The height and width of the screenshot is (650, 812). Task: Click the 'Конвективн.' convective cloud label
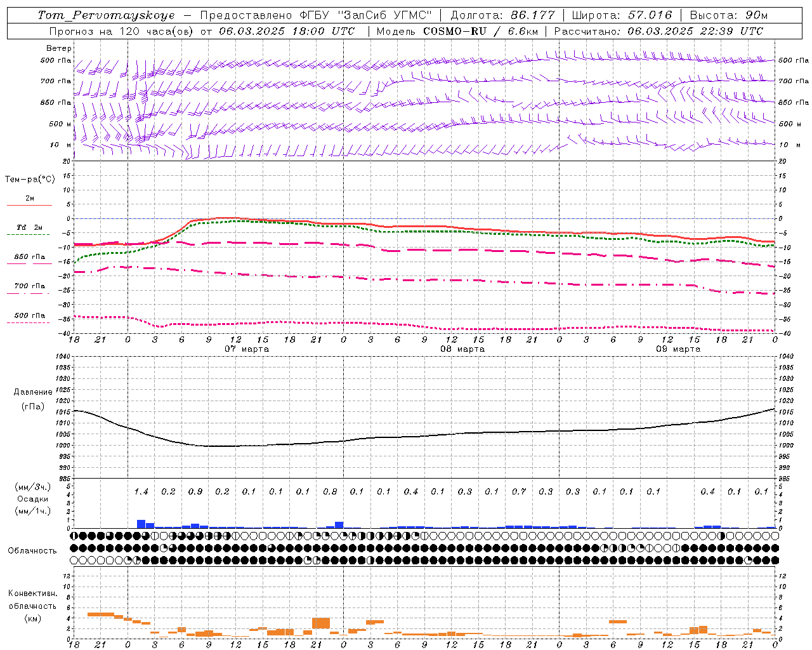coord(32,594)
